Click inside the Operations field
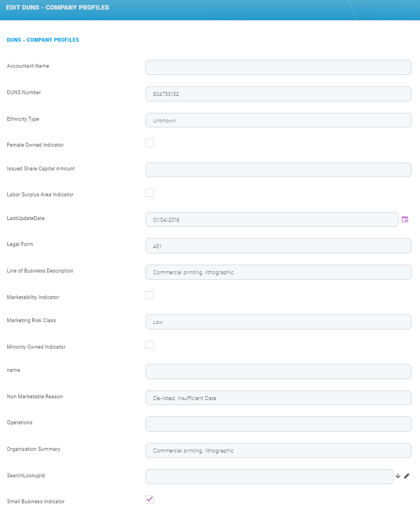Image resolution: width=420 pixels, height=514 pixels. (x=278, y=424)
